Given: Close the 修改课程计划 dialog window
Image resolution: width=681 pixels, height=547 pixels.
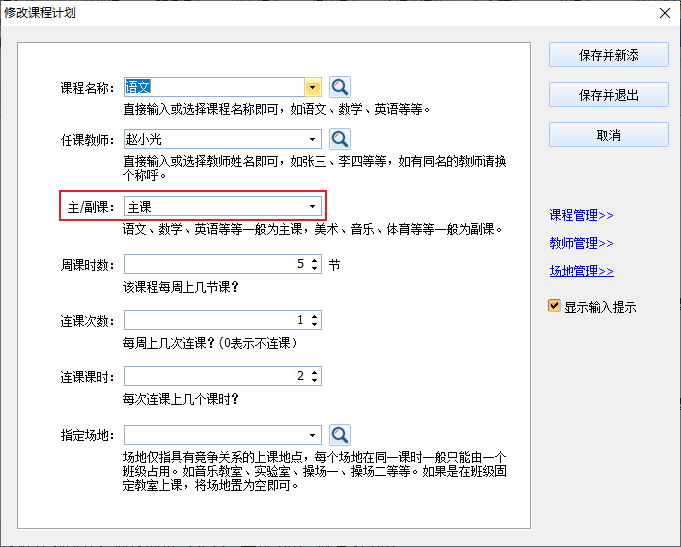Looking at the screenshot, I should pos(663,13).
